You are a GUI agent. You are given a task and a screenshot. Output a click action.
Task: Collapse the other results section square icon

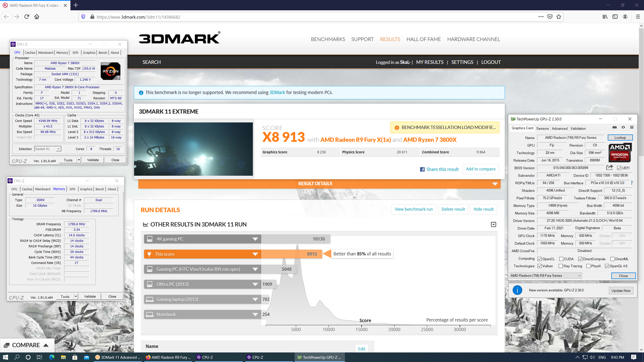[x=494, y=224]
